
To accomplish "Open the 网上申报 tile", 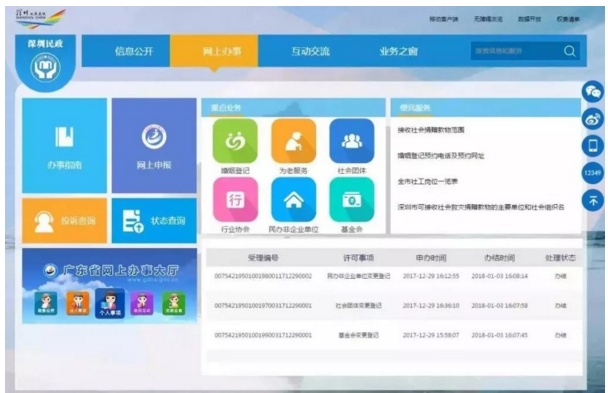I will (x=154, y=145).
